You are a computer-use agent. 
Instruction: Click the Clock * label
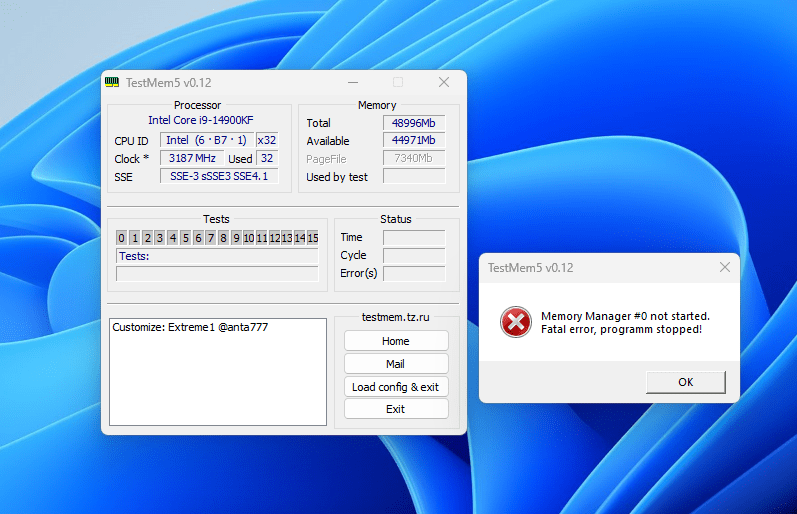pos(131,159)
